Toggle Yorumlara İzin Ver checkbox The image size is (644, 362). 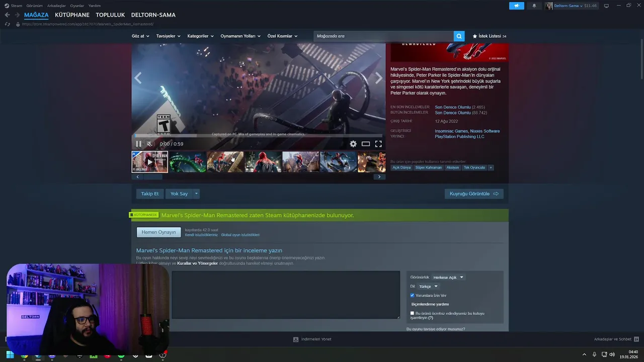point(412,296)
